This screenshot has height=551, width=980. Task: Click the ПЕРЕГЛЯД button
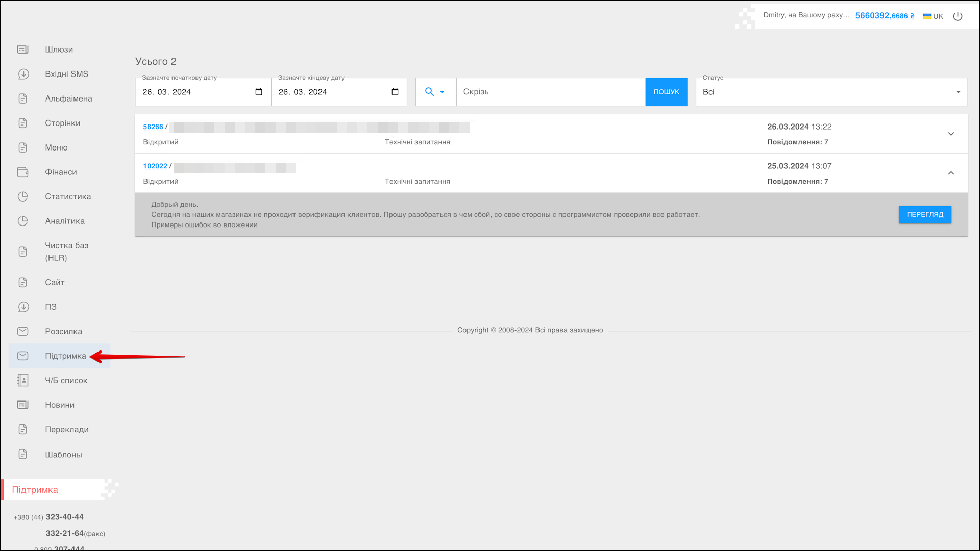pyautogui.click(x=924, y=214)
